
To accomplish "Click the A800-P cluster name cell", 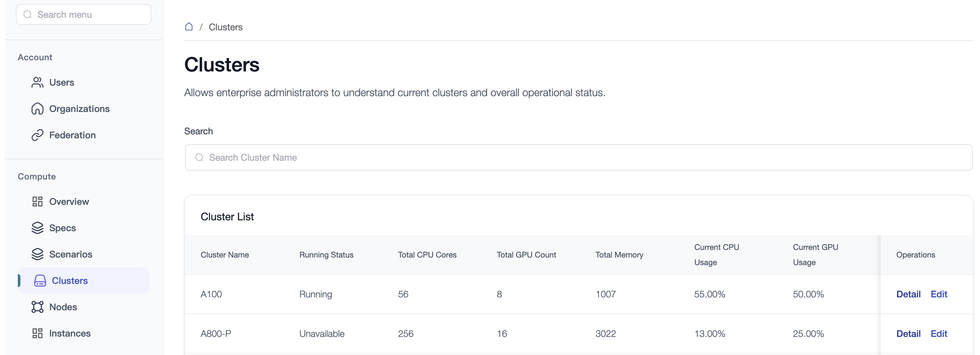I will click(x=216, y=334).
